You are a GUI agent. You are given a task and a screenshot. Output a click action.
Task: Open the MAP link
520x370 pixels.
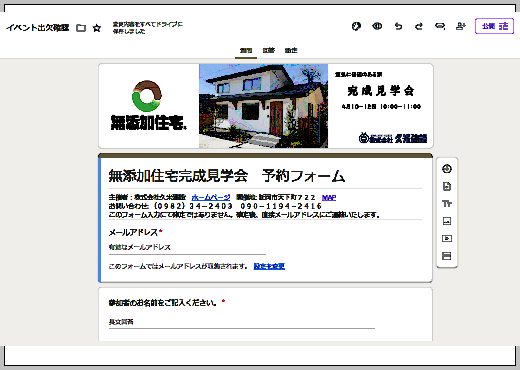tap(329, 197)
